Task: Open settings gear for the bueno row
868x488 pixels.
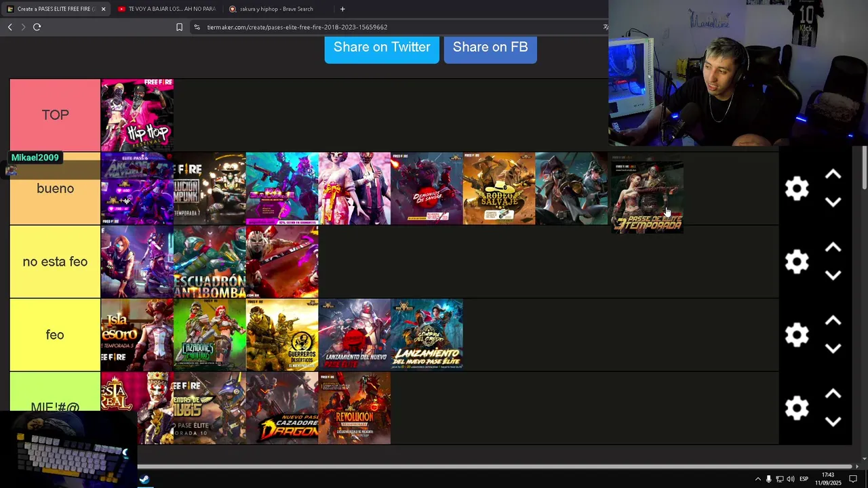Action: pos(797,188)
